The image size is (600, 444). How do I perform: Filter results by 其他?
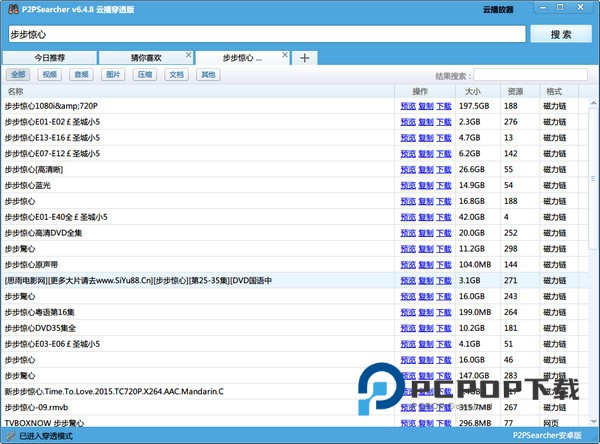click(209, 74)
